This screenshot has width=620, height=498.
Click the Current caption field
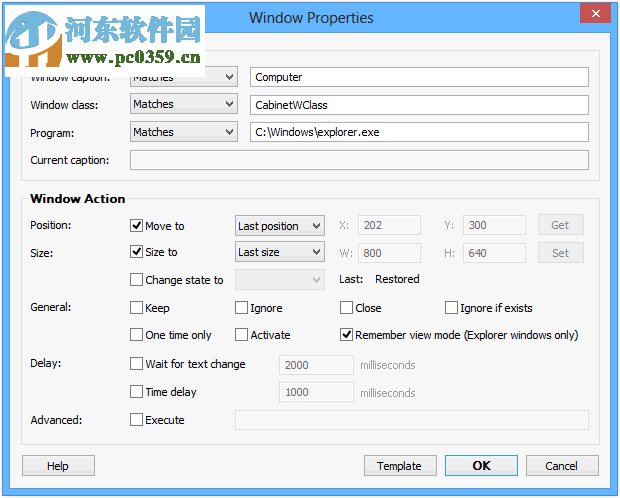[x=359, y=160]
